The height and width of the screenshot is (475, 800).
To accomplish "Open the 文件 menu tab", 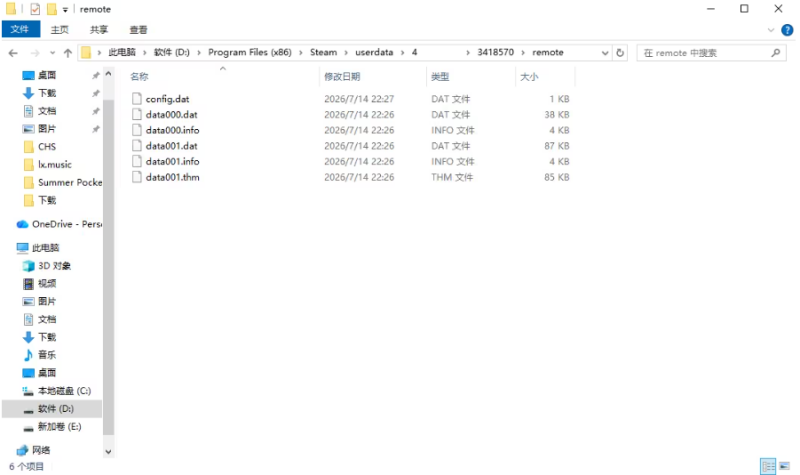I will coord(20,30).
